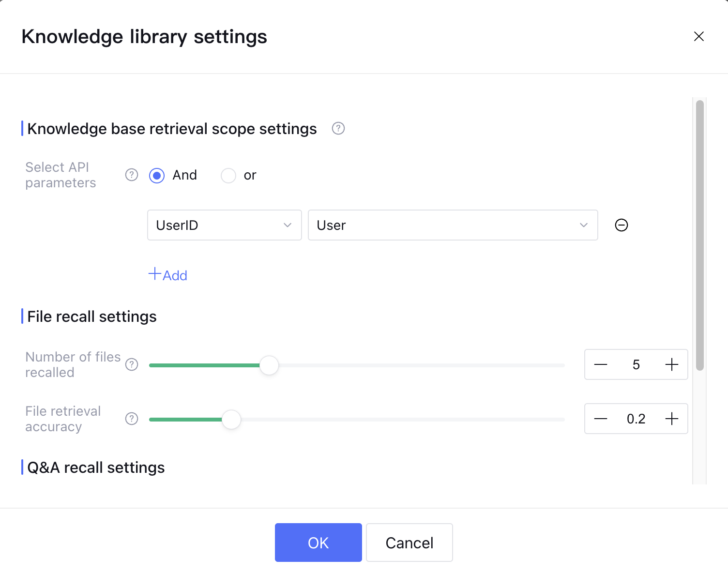Click help icon for Number of files recalled
The height and width of the screenshot is (573, 728).
(132, 364)
